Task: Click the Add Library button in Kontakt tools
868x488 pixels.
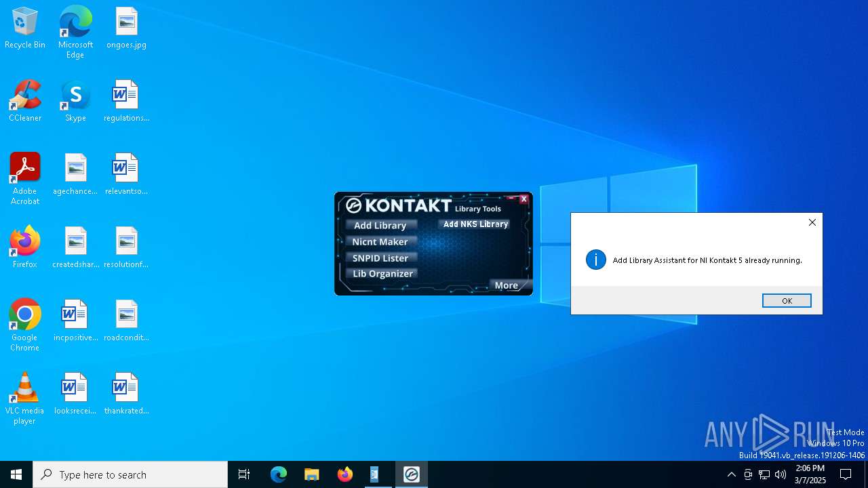Action: click(380, 225)
